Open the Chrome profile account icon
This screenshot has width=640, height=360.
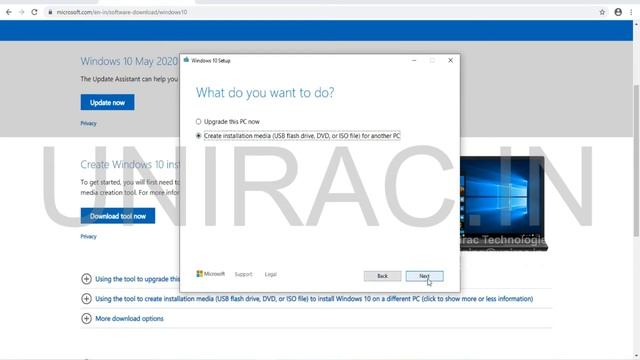pos(618,12)
